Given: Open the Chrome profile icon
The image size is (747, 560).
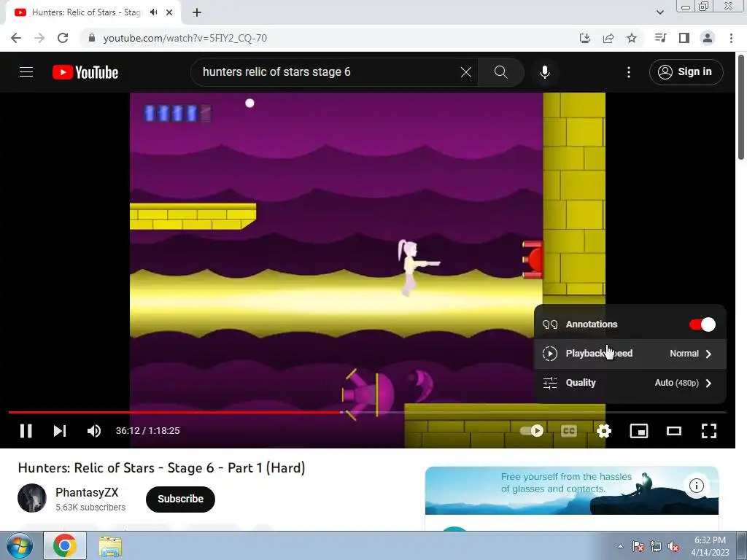Looking at the screenshot, I should click(708, 38).
